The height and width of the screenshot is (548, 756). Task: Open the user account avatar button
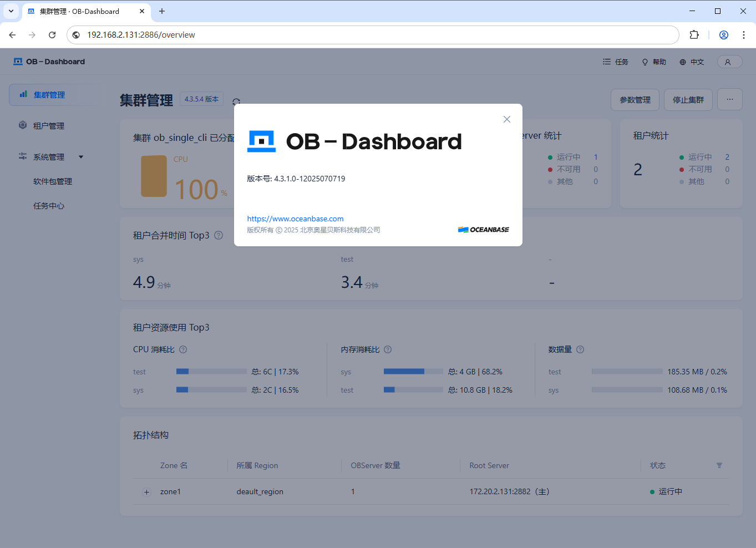click(728, 62)
